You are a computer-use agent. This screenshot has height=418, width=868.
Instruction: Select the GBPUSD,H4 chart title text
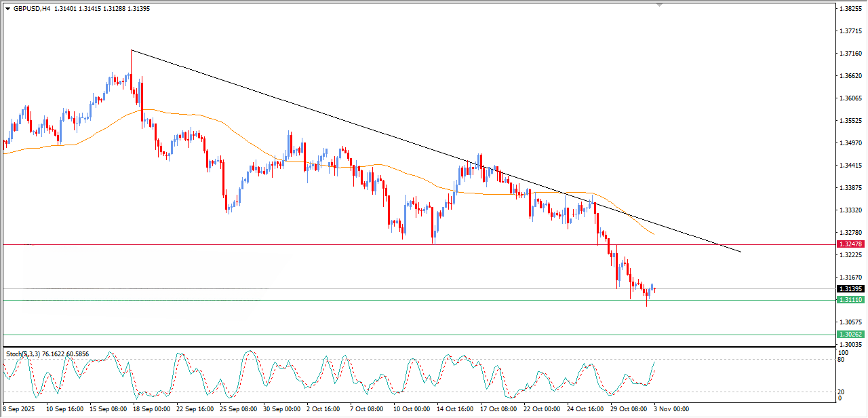(32, 9)
